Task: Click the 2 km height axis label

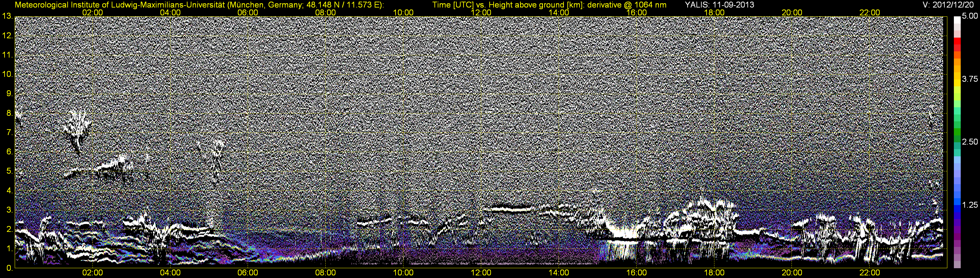Action: (9, 229)
